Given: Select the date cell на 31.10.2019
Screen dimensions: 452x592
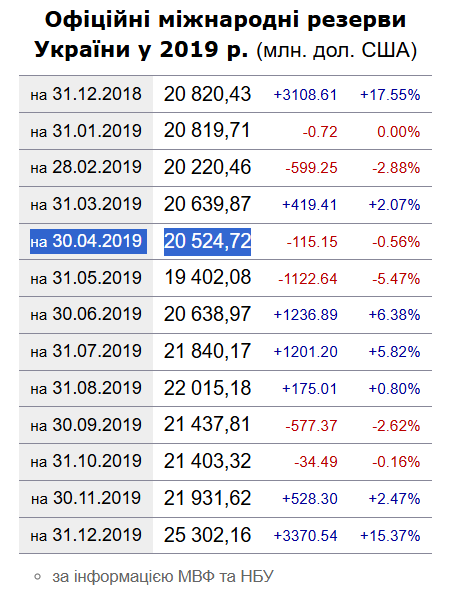Looking at the screenshot, I should pyautogui.click(x=86, y=461).
